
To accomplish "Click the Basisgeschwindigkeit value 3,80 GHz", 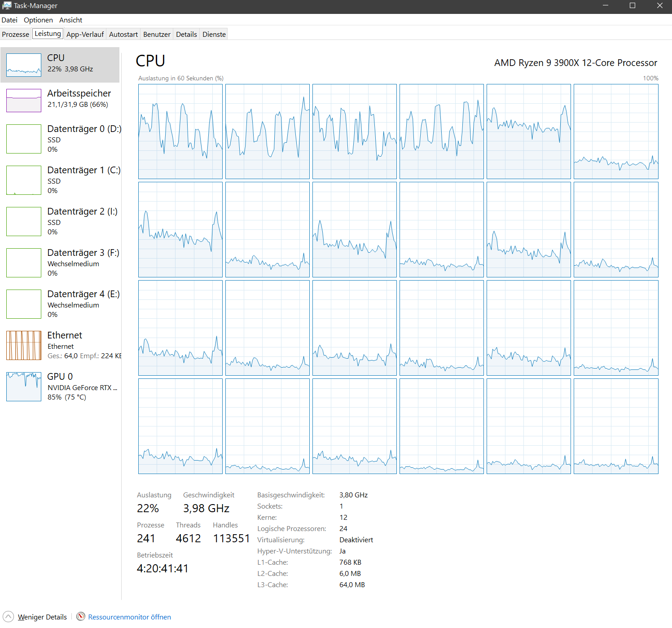I will click(x=353, y=495).
